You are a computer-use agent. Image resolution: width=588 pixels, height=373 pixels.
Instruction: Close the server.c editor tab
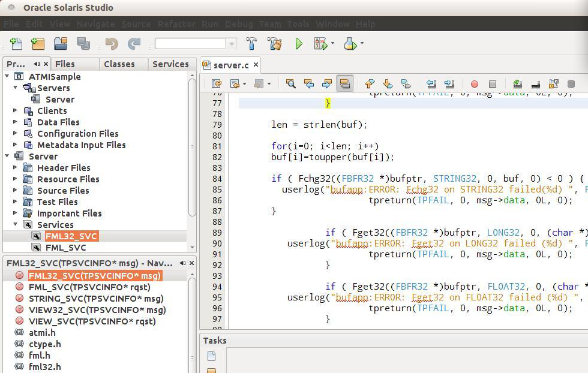(x=256, y=65)
